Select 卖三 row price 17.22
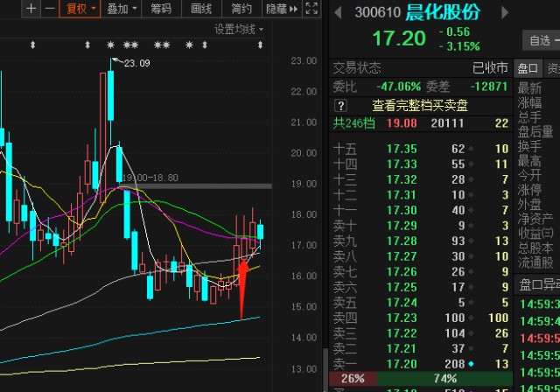560x392 pixels. (402, 333)
